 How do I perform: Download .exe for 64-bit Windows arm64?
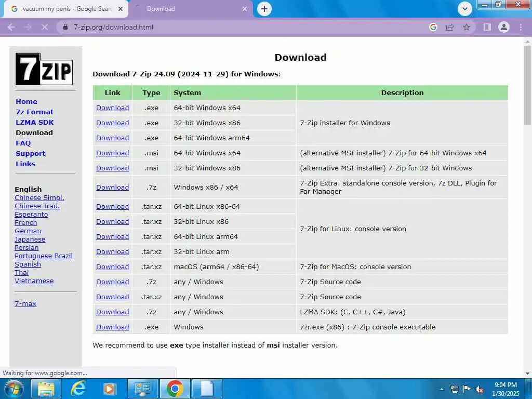coord(112,138)
